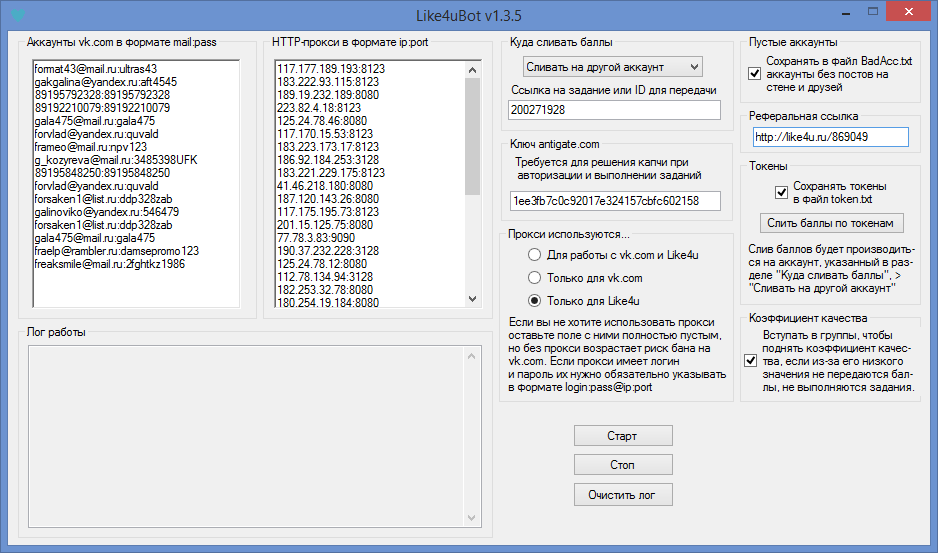938x553 pixels.
Task: Click account line gakgalina@yandex.ru:aft4545
Action: (106, 82)
